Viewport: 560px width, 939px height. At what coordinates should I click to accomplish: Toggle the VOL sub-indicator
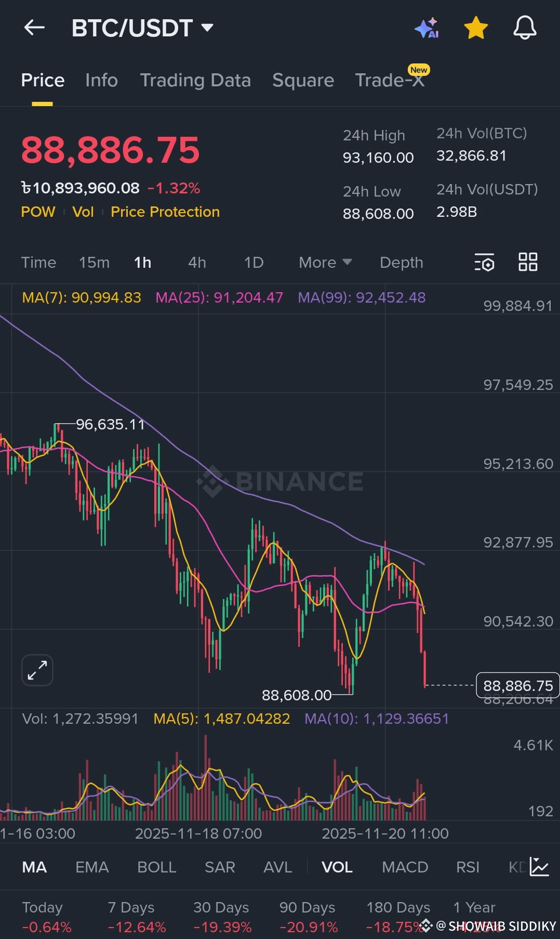tap(337, 867)
